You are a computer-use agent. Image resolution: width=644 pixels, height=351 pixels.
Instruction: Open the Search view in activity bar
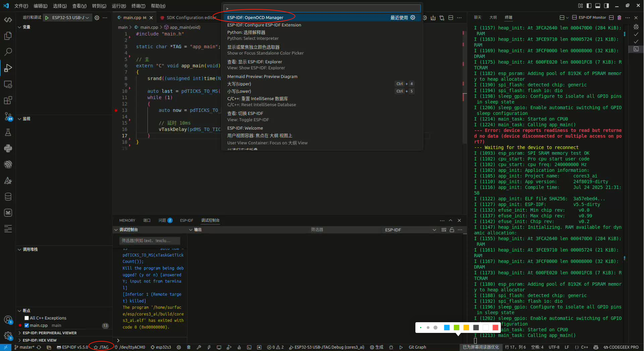click(x=8, y=52)
